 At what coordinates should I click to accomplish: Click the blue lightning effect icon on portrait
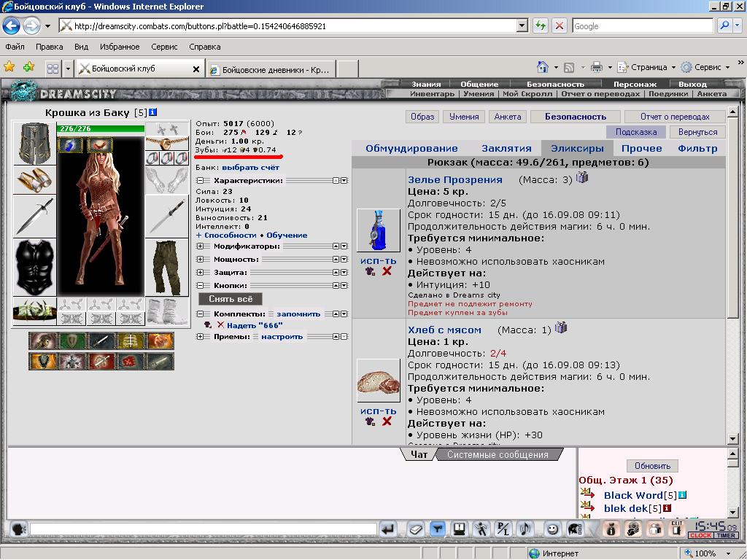pos(71,145)
